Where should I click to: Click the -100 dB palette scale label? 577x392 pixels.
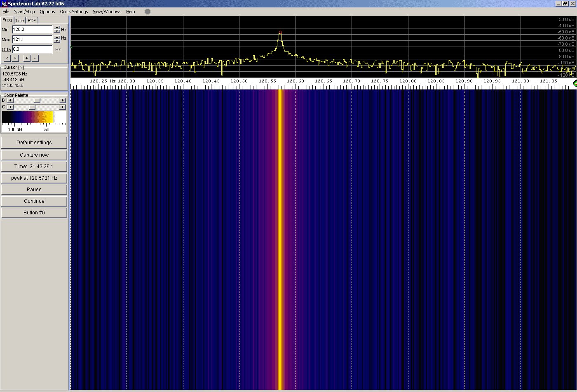click(14, 129)
